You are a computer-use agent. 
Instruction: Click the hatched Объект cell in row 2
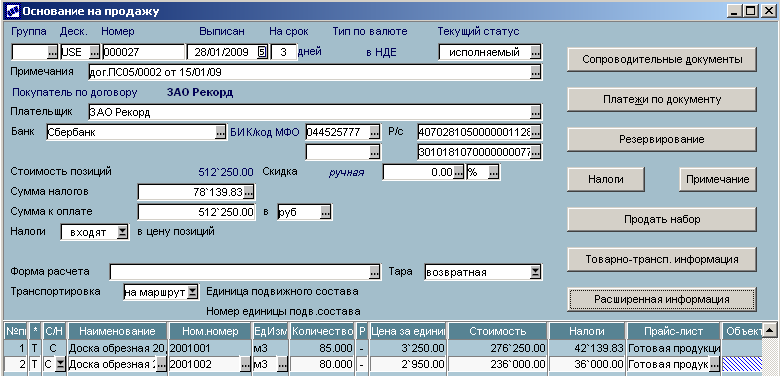742,365
